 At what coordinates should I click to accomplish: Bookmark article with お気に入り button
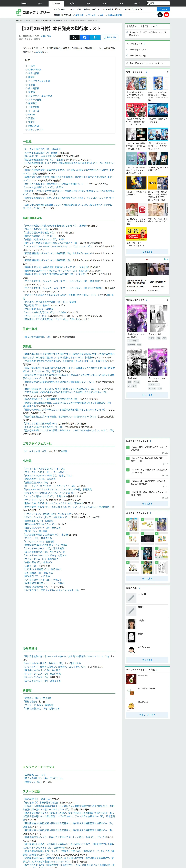click(109, 37)
